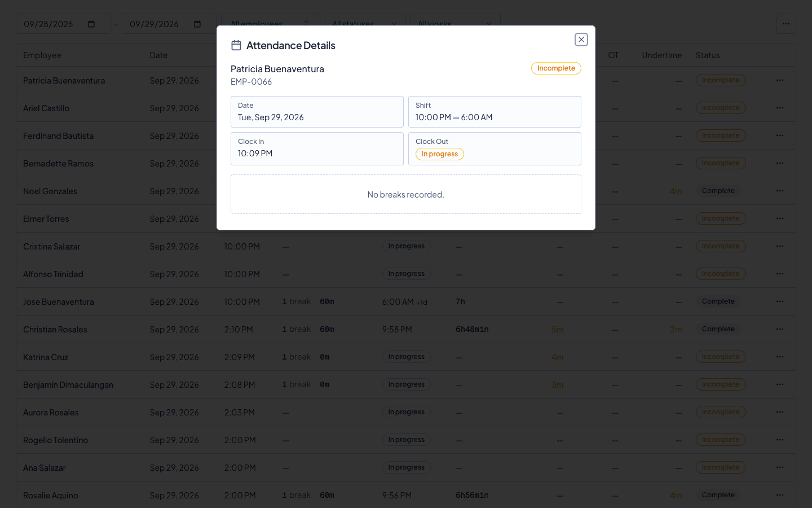Expand the All statuses dropdown
812x508 pixels.
pyautogui.click(x=365, y=24)
